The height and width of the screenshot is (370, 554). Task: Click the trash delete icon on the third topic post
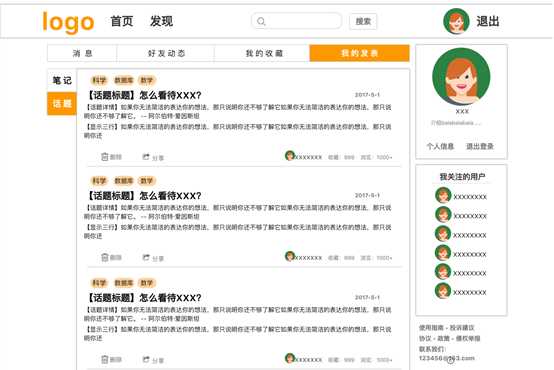point(105,359)
